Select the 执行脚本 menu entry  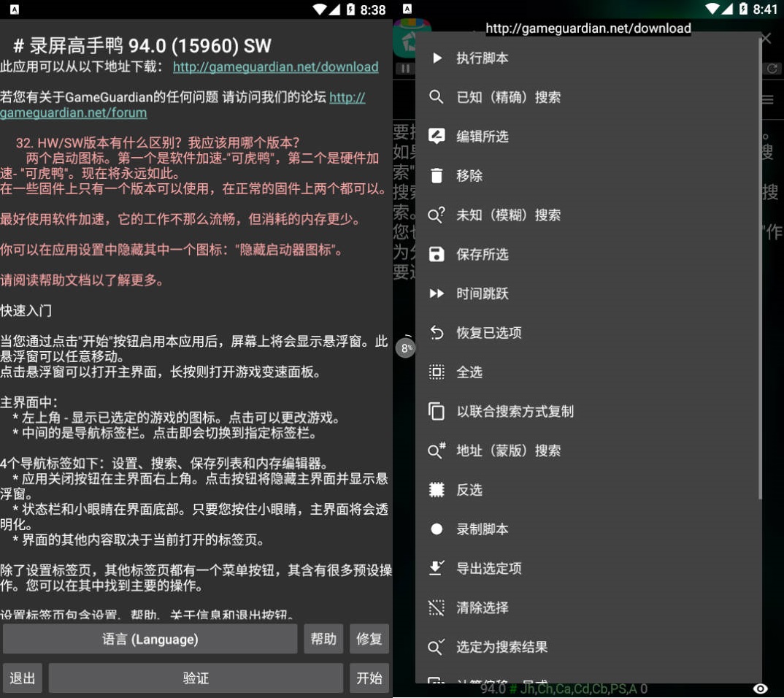tap(588, 58)
